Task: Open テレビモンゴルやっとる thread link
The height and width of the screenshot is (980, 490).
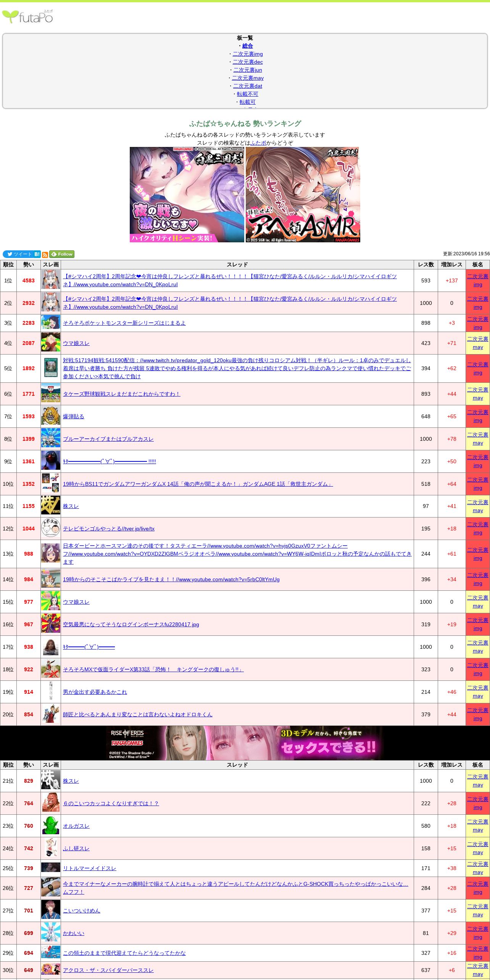Action: click(109, 529)
